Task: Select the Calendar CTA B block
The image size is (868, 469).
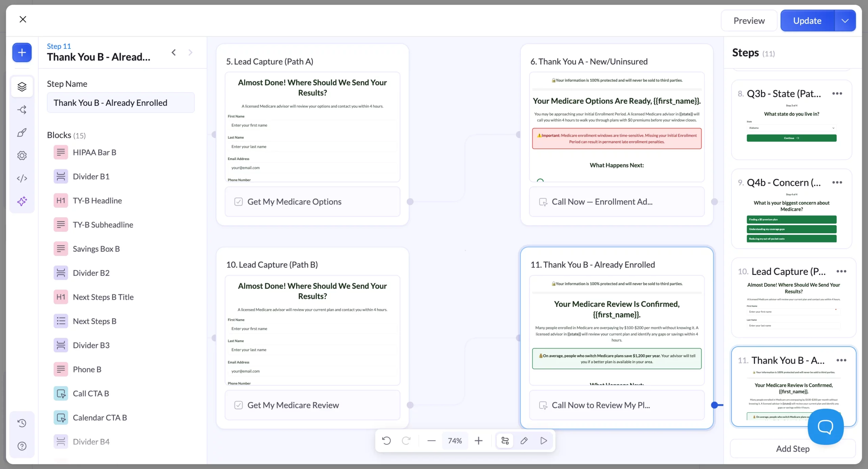Action: coord(100,418)
